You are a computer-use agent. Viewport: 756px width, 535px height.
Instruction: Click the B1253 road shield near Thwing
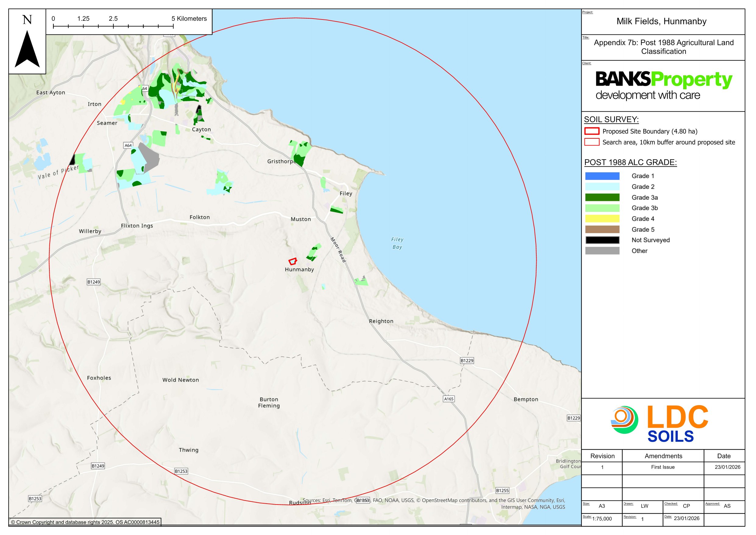click(x=181, y=471)
